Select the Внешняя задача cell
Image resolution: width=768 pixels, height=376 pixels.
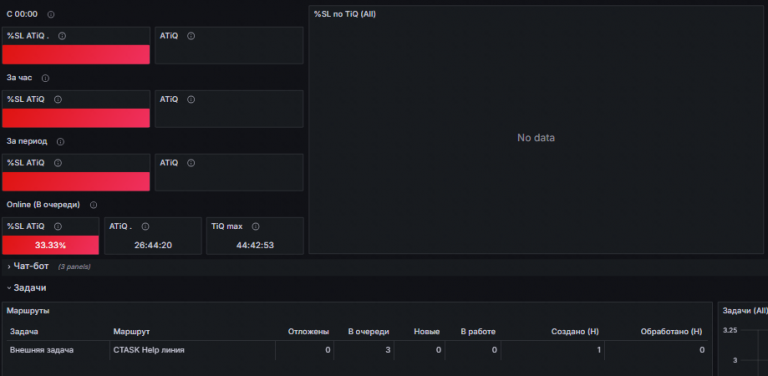pos(42,350)
